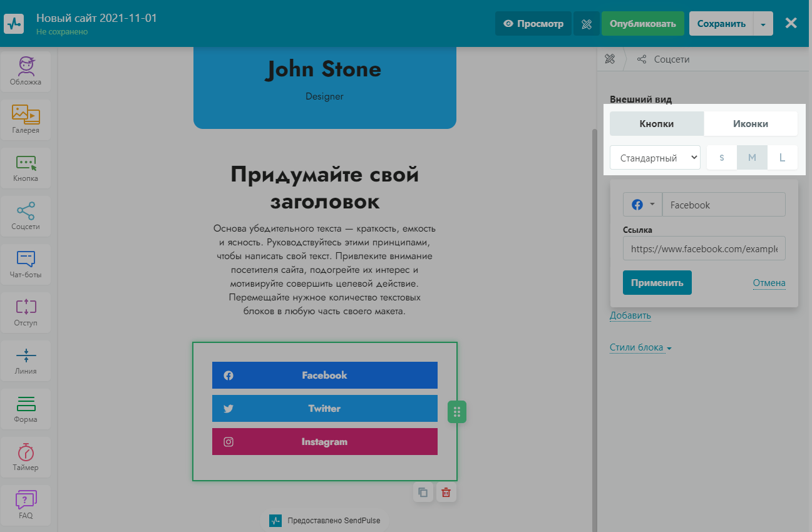Delete the selected social block
The height and width of the screenshot is (532, 812).
coord(446,492)
